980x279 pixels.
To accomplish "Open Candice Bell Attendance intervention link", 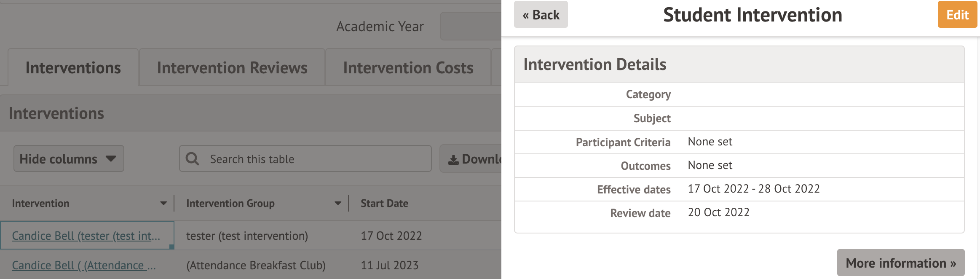I will 84,266.
